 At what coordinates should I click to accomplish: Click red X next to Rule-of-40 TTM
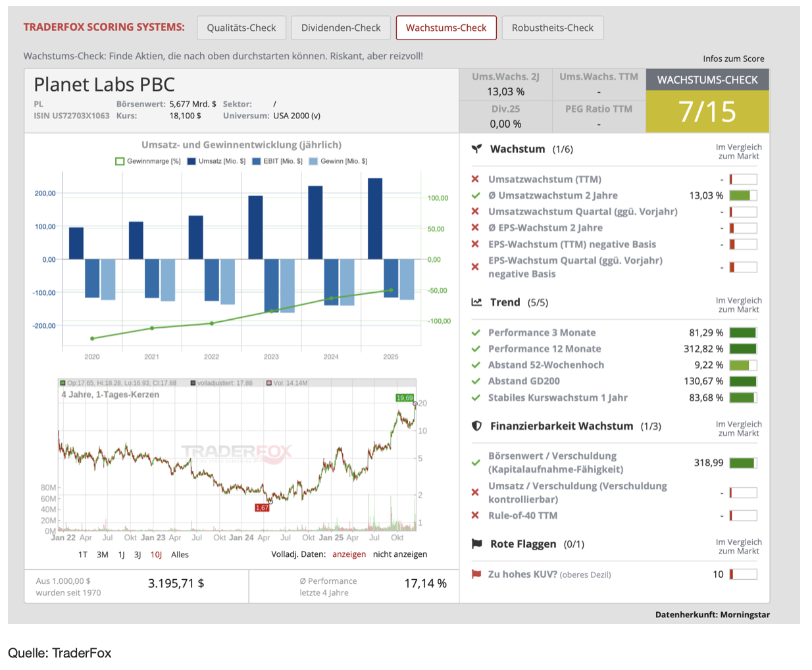coord(475,516)
